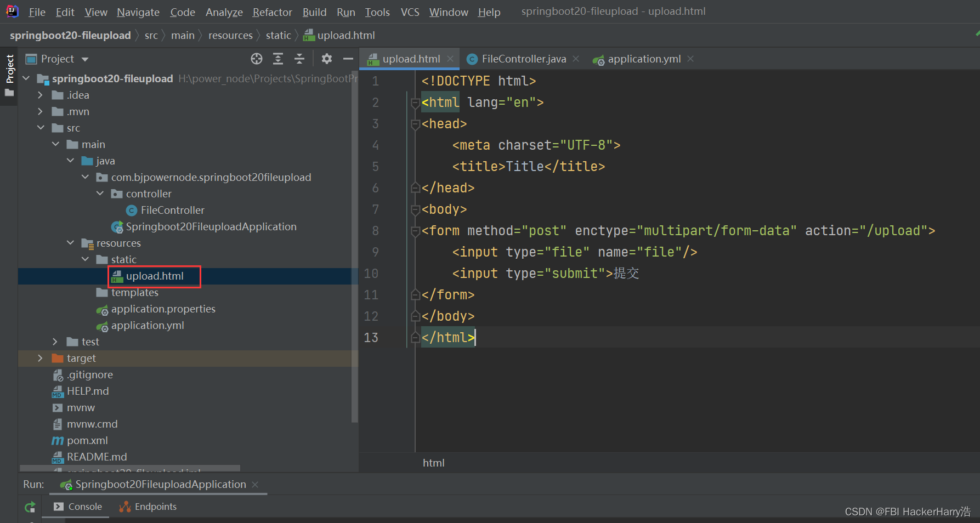Screen dimensions: 980x523
Task: Collapse the java folder
Action: tap(70, 161)
